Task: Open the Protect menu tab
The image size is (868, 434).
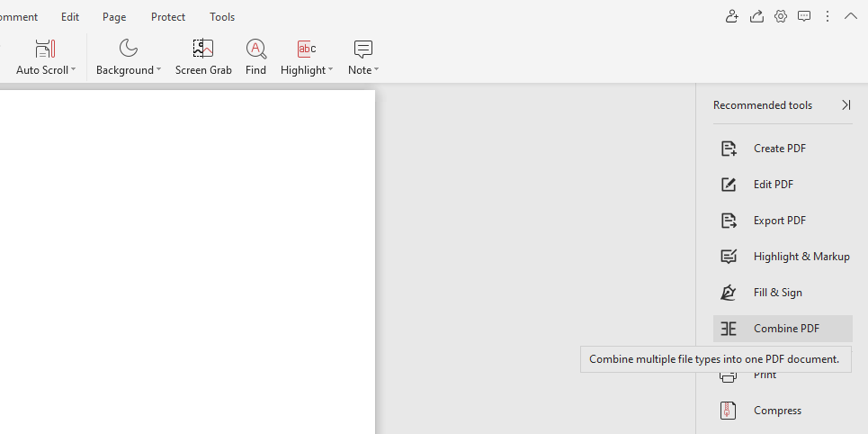Action: click(168, 17)
